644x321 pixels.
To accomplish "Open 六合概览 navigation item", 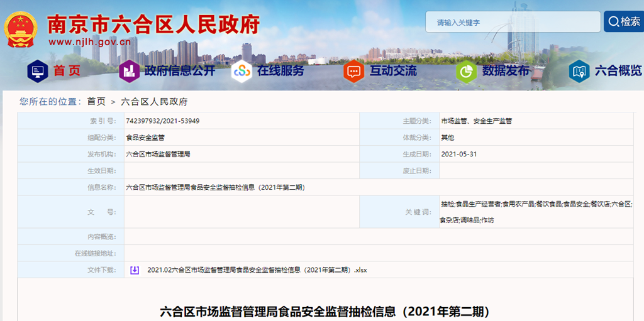I will click(x=618, y=71).
